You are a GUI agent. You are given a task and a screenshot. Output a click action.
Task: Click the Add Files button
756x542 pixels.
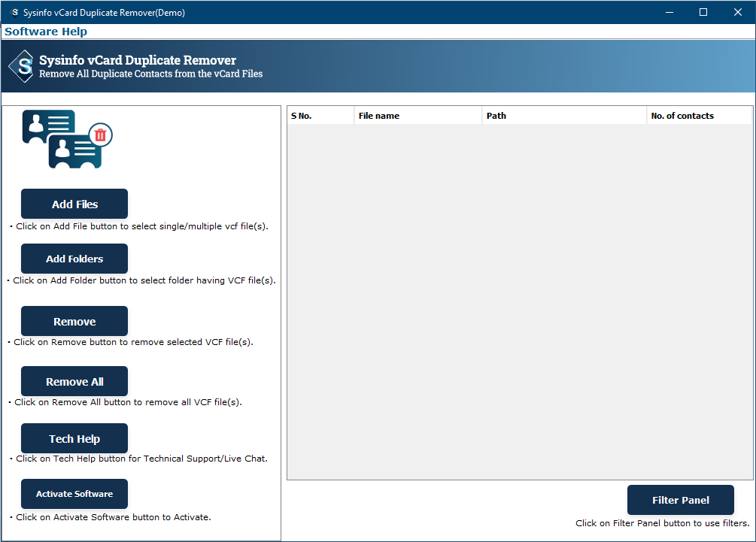74,204
